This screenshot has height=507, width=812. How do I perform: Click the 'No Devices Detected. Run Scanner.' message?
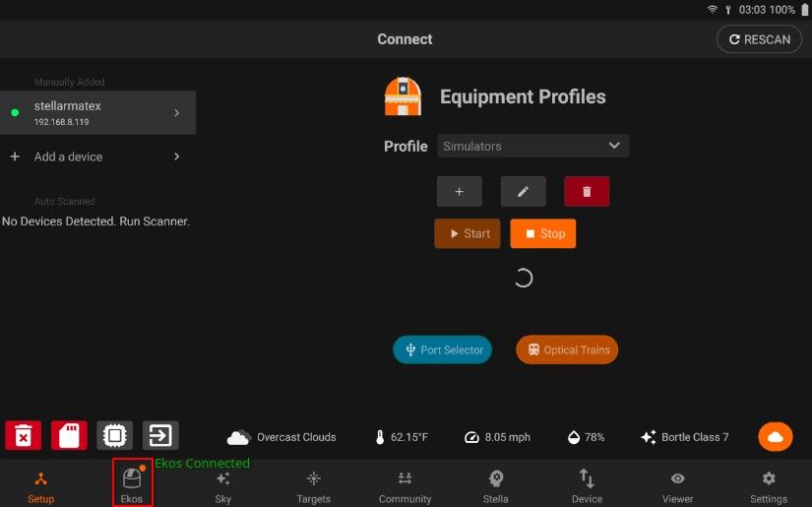pyautogui.click(x=95, y=222)
